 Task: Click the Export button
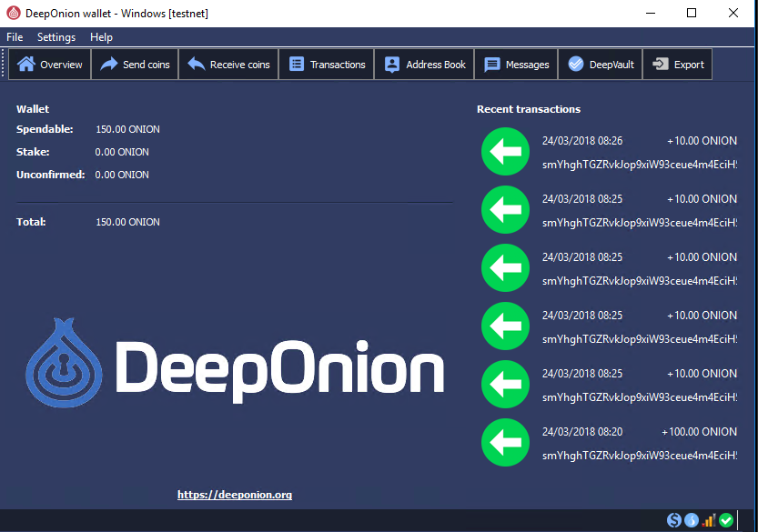[677, 65]
